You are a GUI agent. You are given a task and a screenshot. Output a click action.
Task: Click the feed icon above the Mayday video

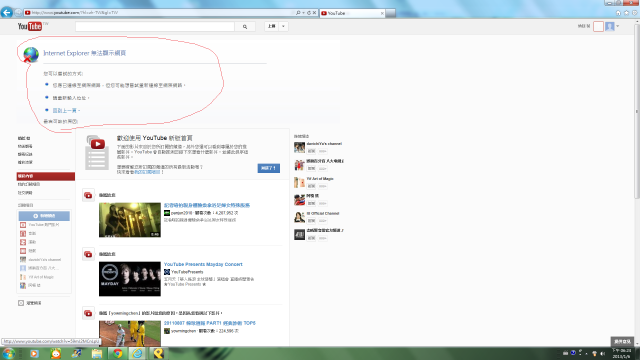click(88, 254)
